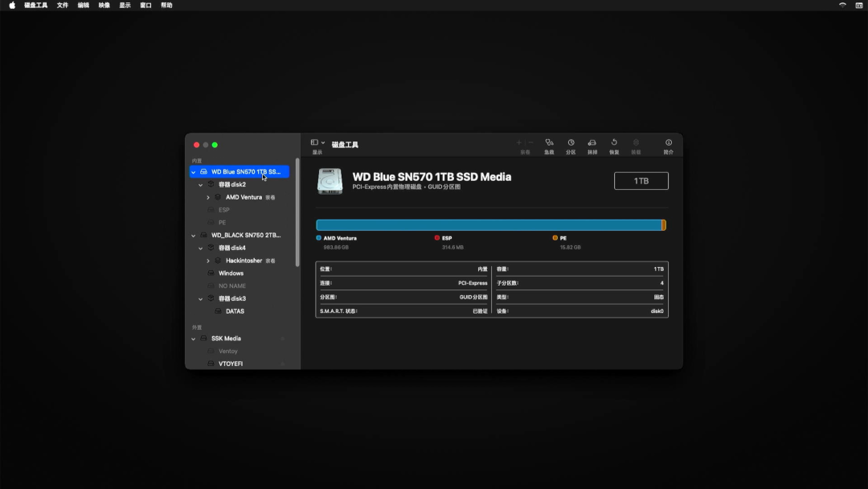
Task: Open the Apple menu
Action: (x=12, y=6)
